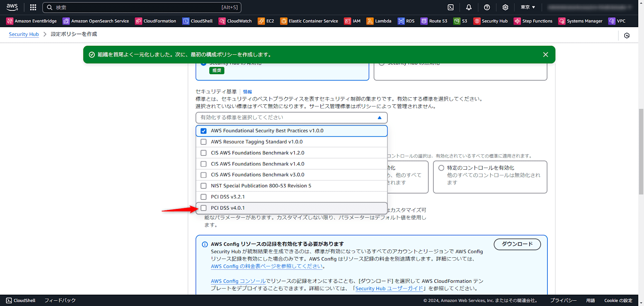Click the IAM shortcut icon
This screenshot has width=644, height=306.
(347, 21)
